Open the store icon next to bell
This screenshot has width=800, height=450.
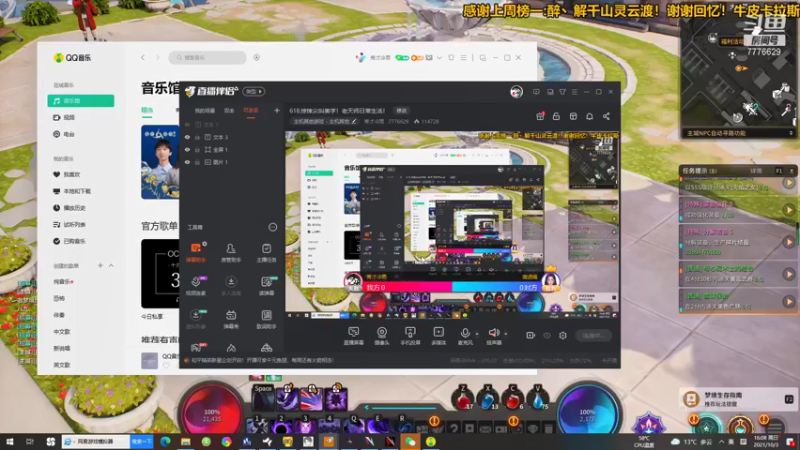(x=573, y=116)
